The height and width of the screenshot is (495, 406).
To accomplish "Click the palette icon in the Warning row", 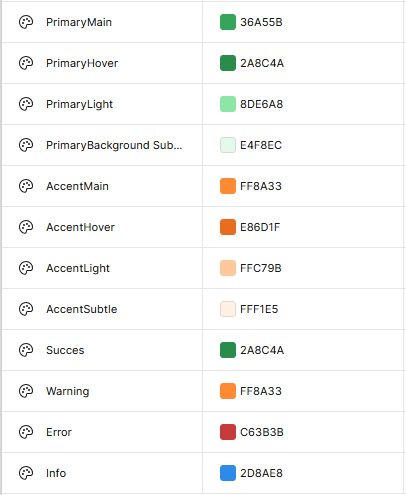I will click(x=26, y=391).
